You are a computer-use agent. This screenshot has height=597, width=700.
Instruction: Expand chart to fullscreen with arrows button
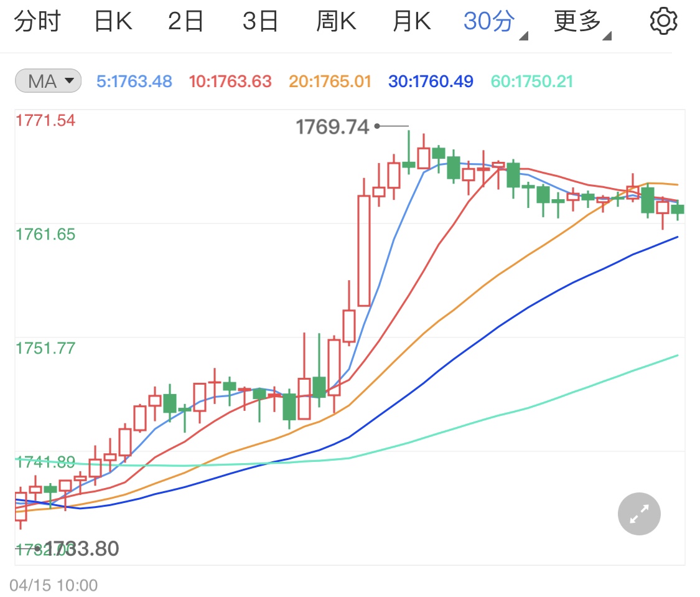pos(639,514)
